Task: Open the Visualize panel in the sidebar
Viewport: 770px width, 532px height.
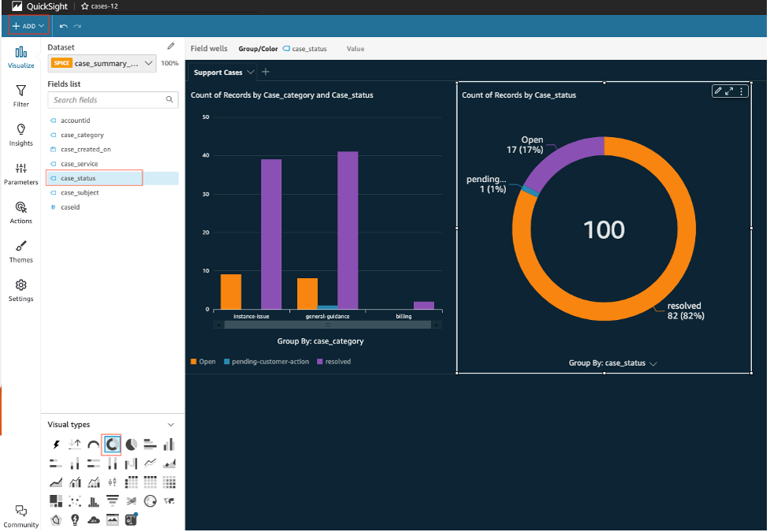Action: pyautogui.click(x=20, y=57)
